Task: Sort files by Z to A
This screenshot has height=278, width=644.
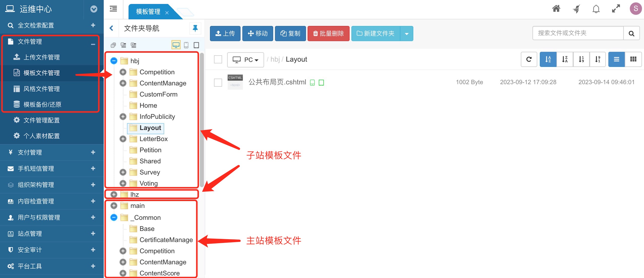Action: 564,59
